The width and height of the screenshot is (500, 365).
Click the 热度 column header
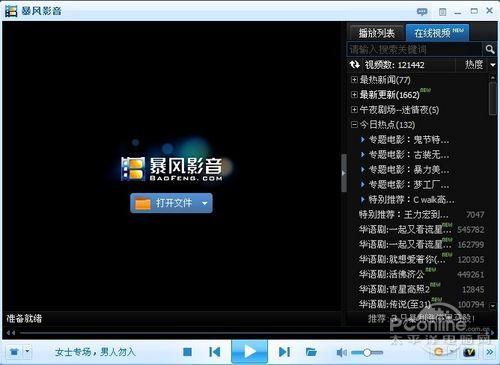click(x=474, y=65)
